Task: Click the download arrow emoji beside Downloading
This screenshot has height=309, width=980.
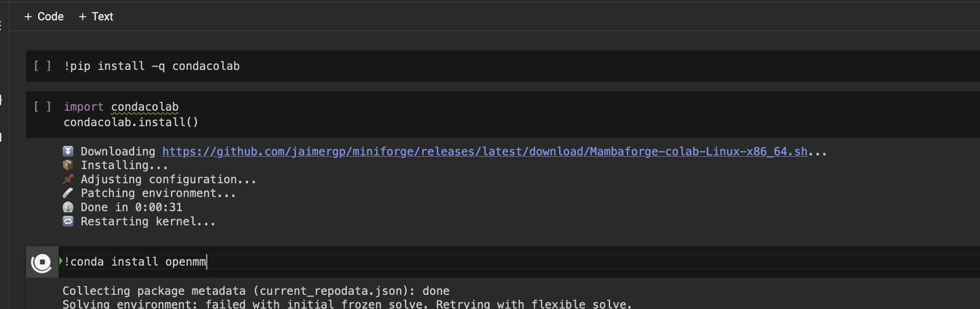Action: [x=68, y=151]
